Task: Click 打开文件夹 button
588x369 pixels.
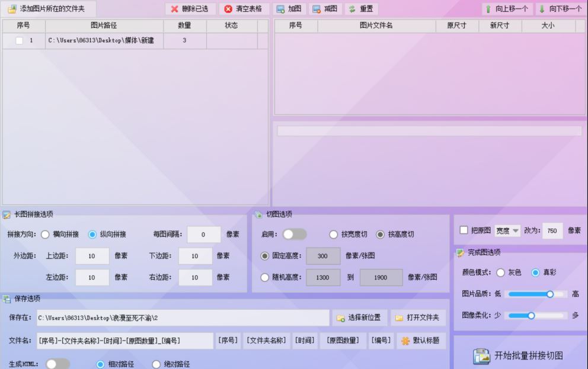Action: click(x=418, y=318)
